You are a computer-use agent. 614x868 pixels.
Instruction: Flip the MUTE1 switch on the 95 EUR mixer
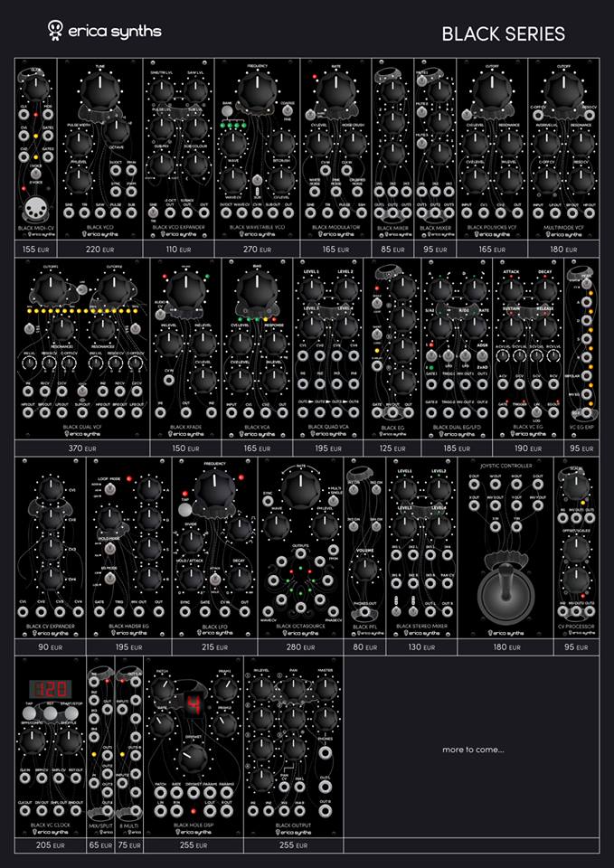tap(423, 81)
